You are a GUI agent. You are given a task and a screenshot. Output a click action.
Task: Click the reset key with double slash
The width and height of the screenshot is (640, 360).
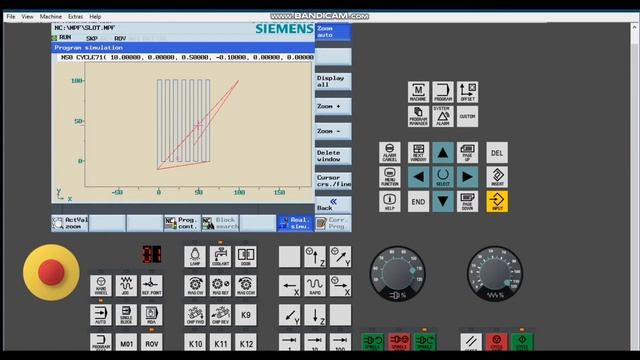pyautogui.click(x=471, y=342)
